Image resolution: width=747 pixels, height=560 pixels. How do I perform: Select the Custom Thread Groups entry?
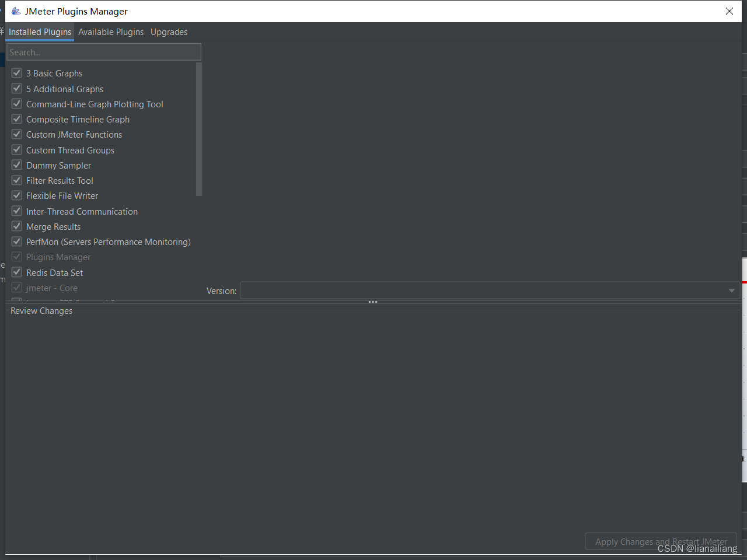(70, 150)
